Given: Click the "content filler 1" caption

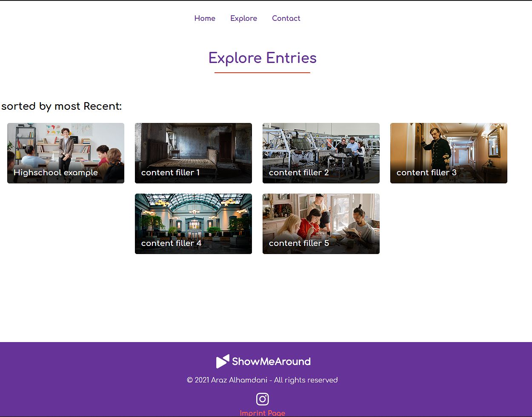Looking at the screenshot, I should [x=170, y=173].
